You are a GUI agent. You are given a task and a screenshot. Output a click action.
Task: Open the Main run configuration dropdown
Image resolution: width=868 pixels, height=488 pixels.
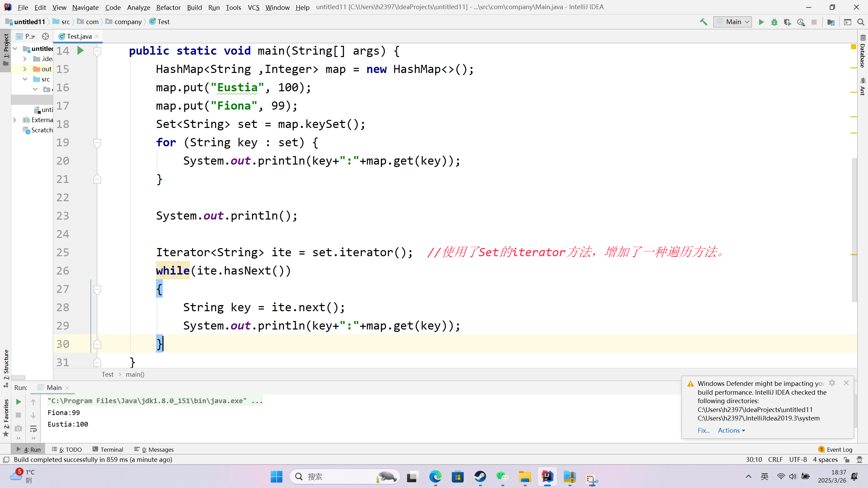pyautogui.click(x=733, y=22)
